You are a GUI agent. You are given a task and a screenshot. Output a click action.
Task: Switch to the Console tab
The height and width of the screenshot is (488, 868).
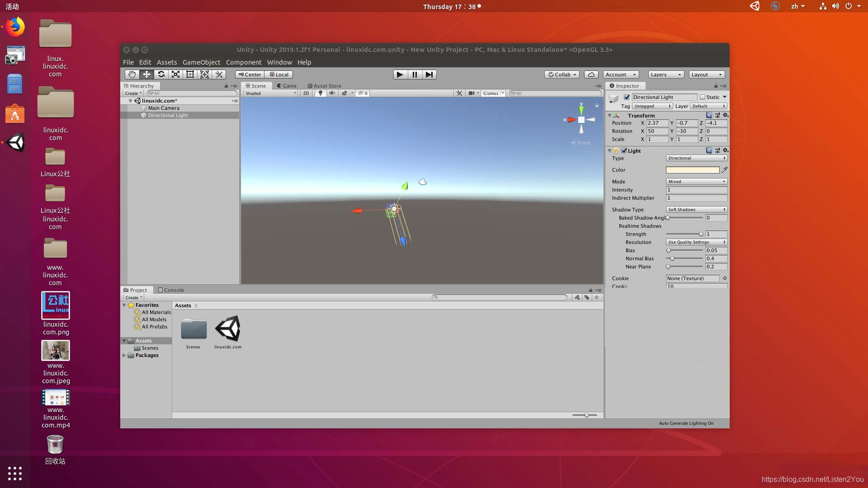[171, 290]
